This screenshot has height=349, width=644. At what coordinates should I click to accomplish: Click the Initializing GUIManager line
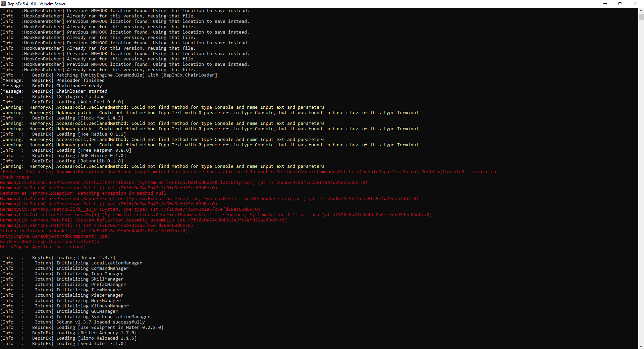click(x=59, y=311)
